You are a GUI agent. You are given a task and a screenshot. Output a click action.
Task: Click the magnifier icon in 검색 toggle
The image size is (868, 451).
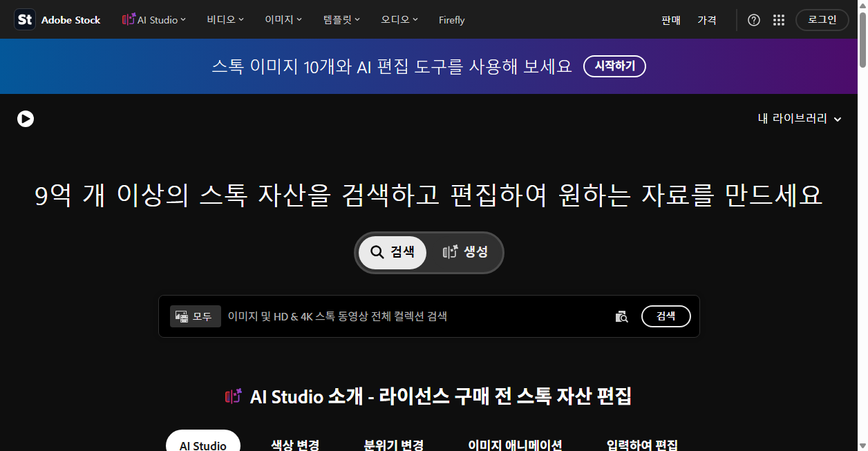377,252
